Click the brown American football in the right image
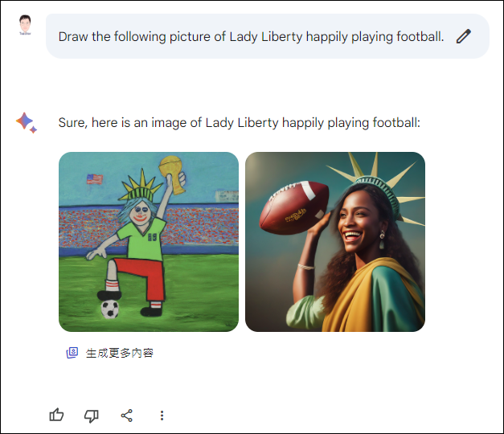The image size is (504, 434). (294, 207)
